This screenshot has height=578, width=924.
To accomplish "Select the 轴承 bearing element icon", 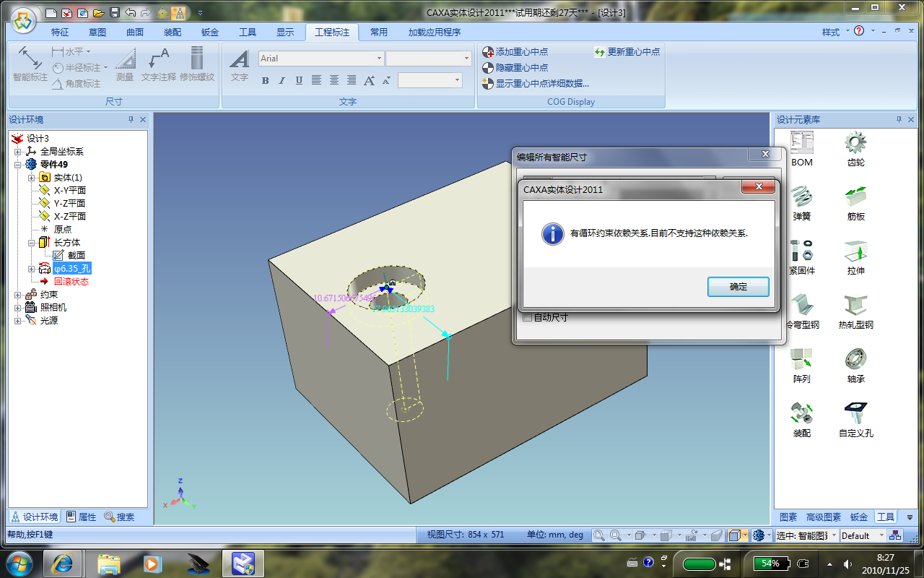I will pyautogui.click(x=855, y=360).
